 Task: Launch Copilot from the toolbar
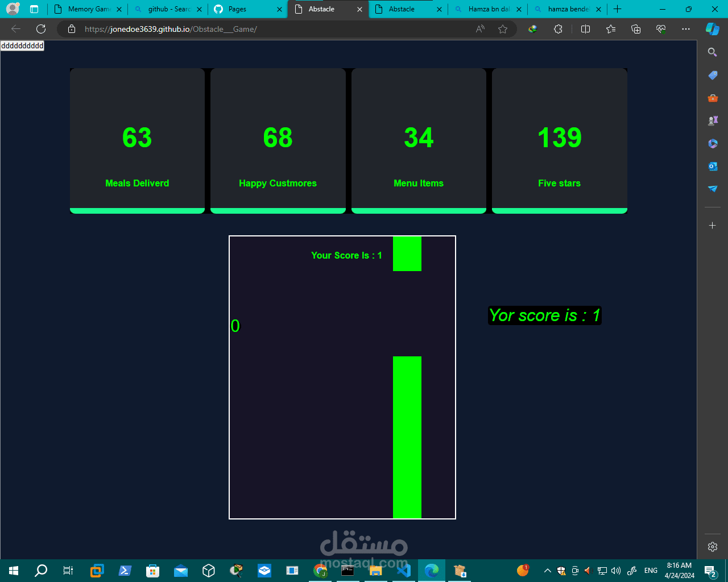click(713, 29)
